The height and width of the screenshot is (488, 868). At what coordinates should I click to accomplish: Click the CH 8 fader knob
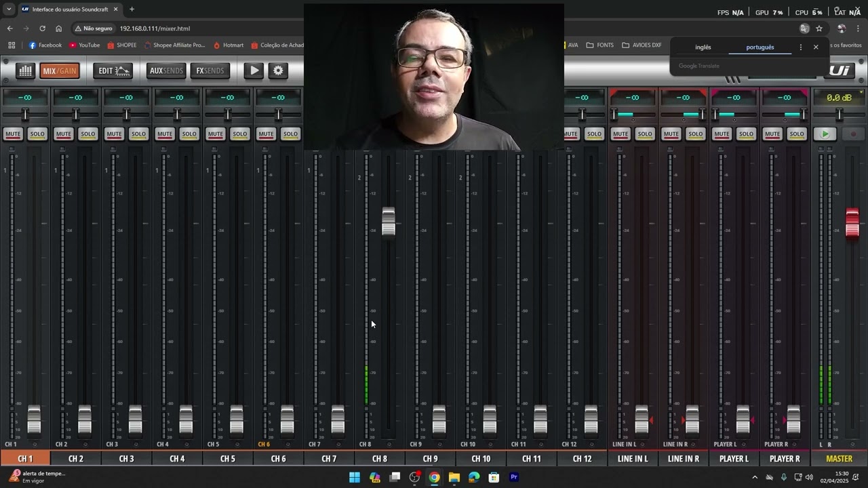[x=388, y=222]
